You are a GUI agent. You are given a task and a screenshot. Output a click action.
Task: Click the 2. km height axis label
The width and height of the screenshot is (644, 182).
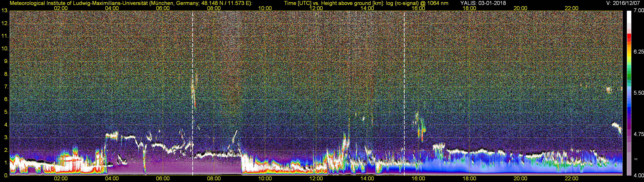point(6,150)
